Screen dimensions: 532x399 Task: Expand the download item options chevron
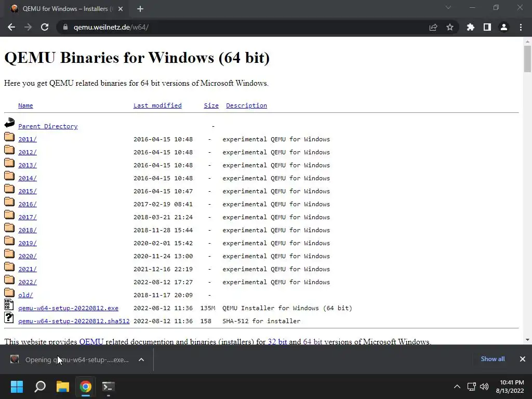tap(141, 360)
